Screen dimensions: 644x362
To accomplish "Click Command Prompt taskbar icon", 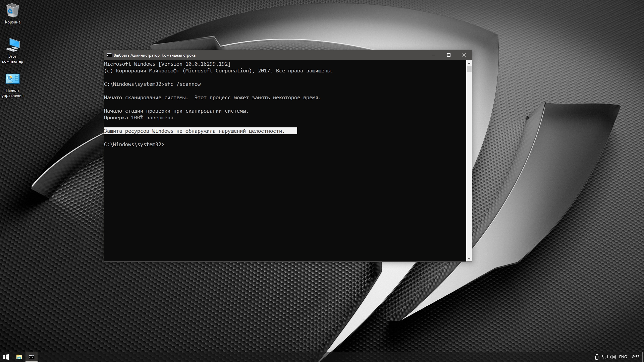I will [32, 357].
